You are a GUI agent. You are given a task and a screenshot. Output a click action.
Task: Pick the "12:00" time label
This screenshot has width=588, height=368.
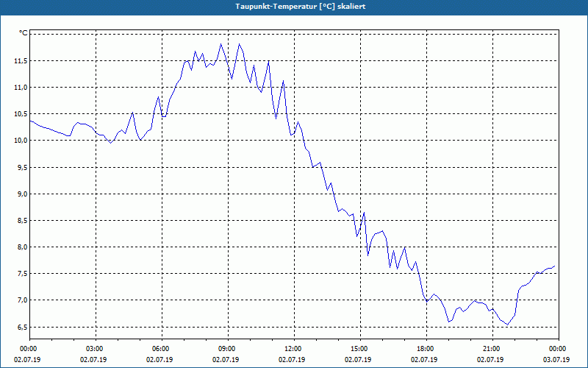click(x=295, y=349)
